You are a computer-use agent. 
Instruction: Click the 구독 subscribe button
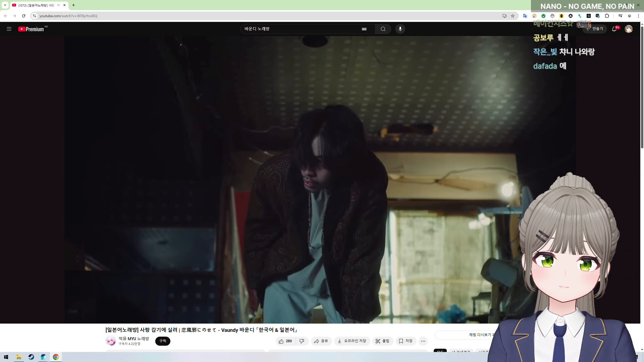[163, 341]
